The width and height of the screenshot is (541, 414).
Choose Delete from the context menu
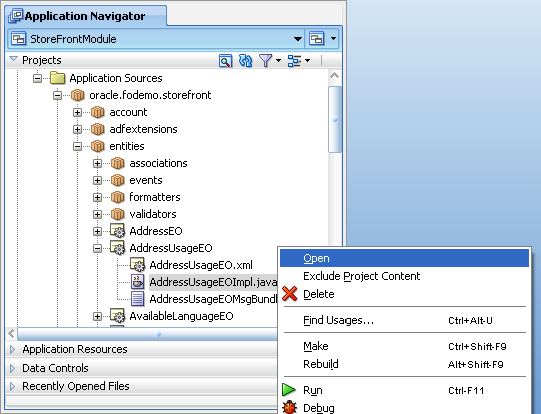coord(404,294)
